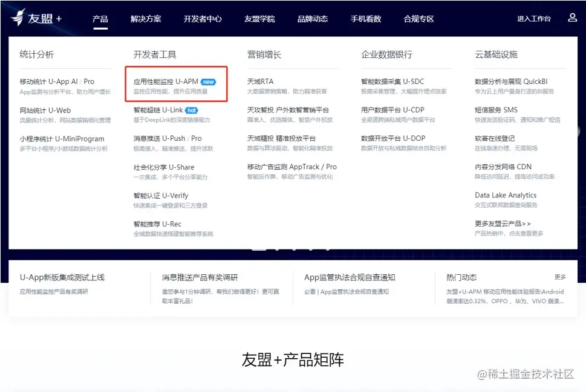Open Data Lake Analytics
586x392 pixels.
pyautogui.click(x=506, y=195)
